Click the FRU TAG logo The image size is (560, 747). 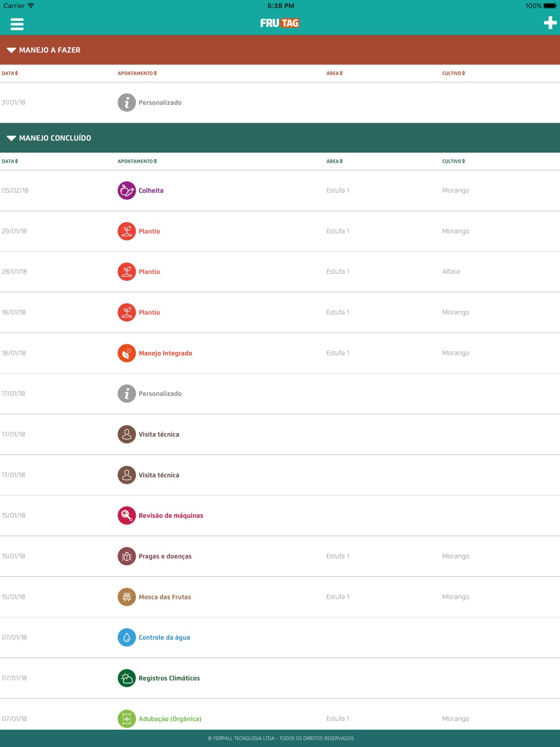point(280,23)
